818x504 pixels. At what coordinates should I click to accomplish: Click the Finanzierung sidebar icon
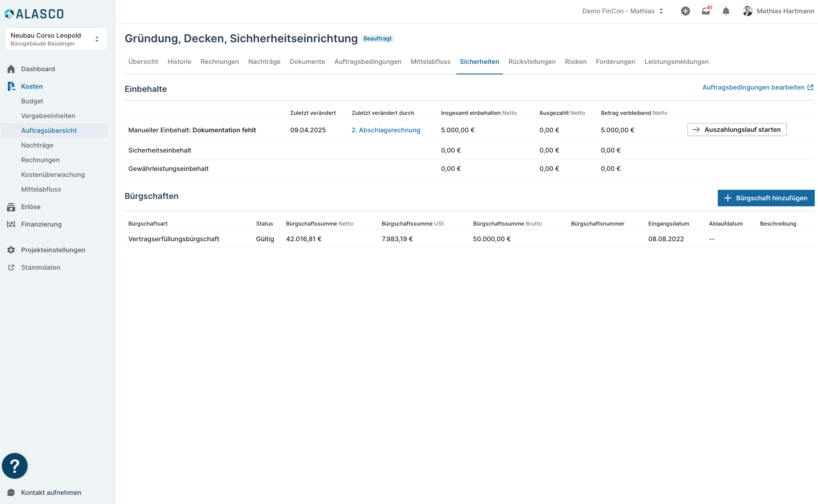point(11,224)
